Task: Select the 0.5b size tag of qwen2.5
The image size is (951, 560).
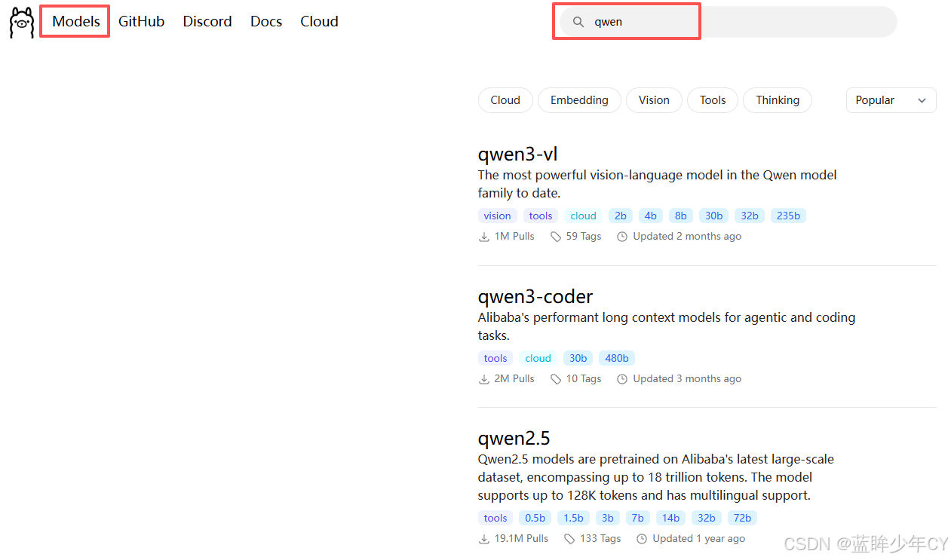Action: point(535,518)
